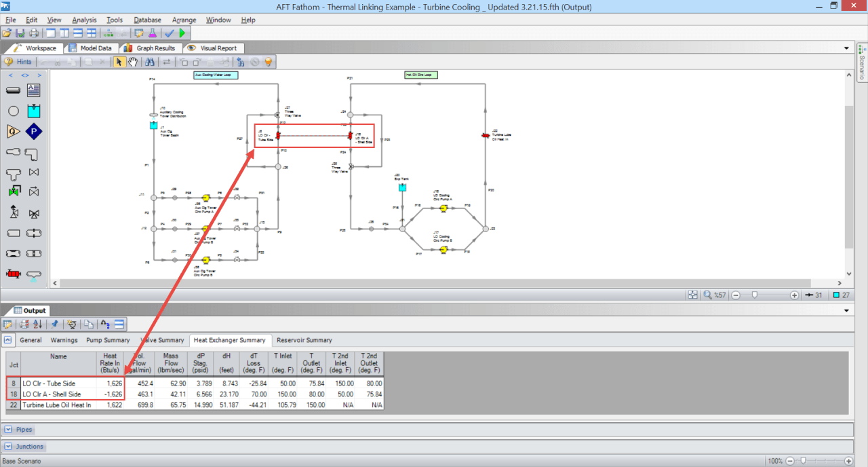Open the Reservoir Summary tab
Image resolution: width=868 pixels, height=467 pixels.
(x=304, y=340)
